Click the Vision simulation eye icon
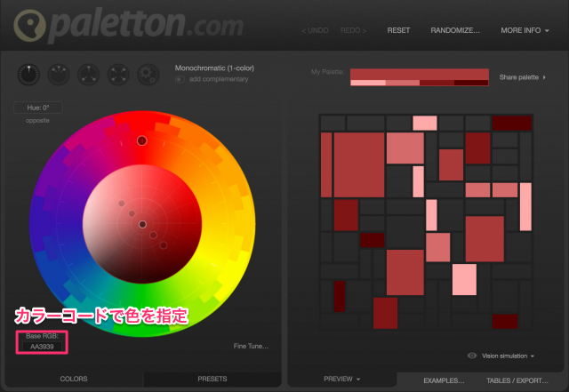 click(472, 356)
